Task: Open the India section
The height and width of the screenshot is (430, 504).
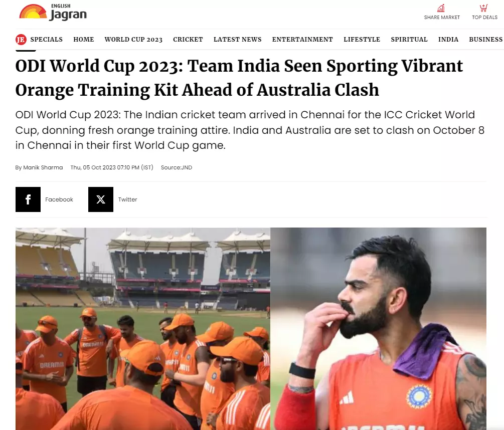Action: click(448, 40)
